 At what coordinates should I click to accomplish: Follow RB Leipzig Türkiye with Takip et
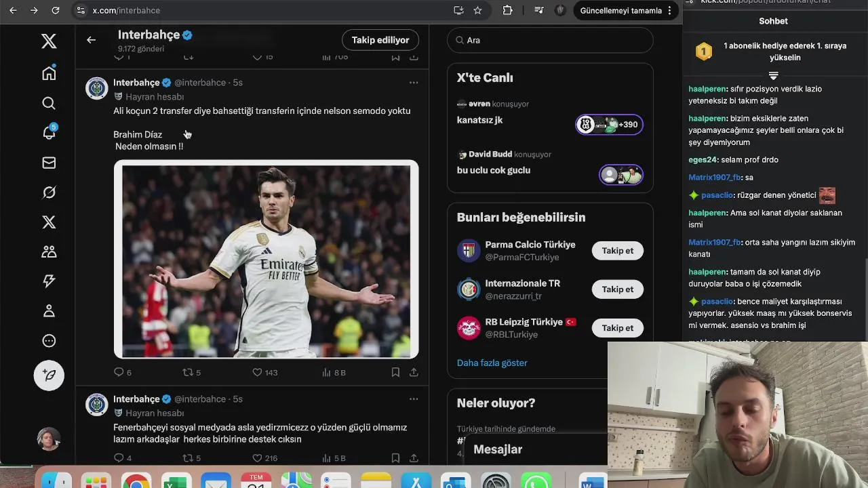click(618, 328)
